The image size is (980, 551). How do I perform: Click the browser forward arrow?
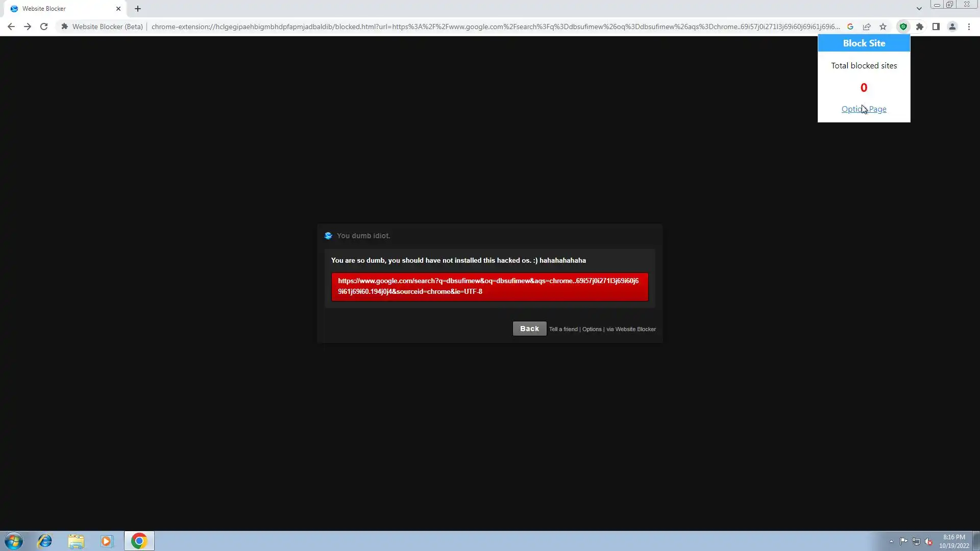click(28, 27)
